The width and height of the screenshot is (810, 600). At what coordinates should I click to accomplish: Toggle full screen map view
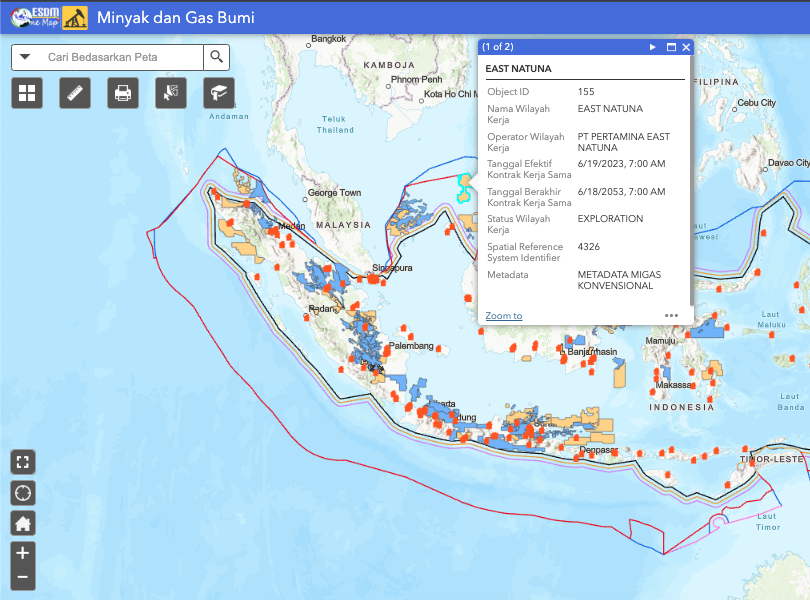click(x=23, y=462)
